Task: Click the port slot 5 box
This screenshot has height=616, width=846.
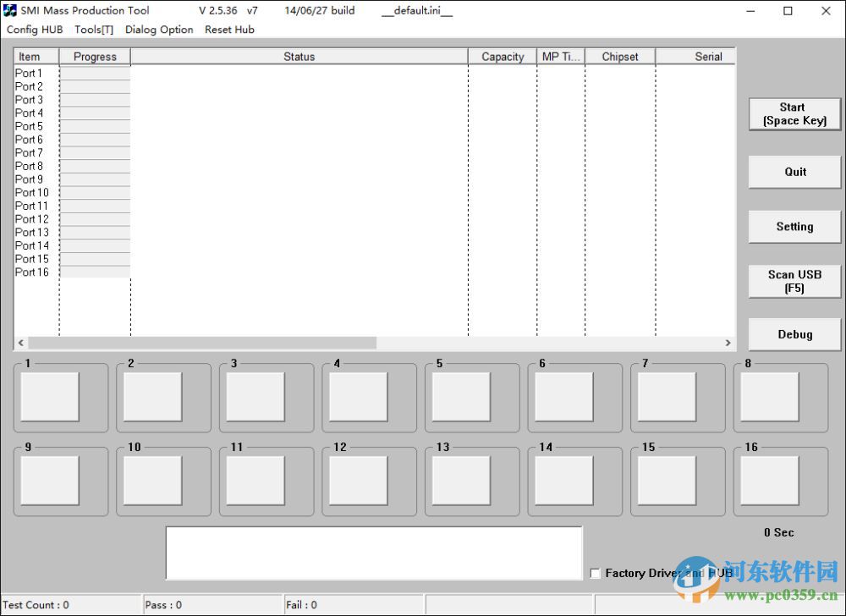Action: tap(461, 397)
